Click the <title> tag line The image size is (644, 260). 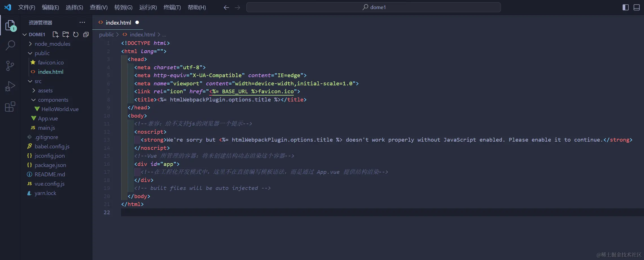(x=220, y=100)
